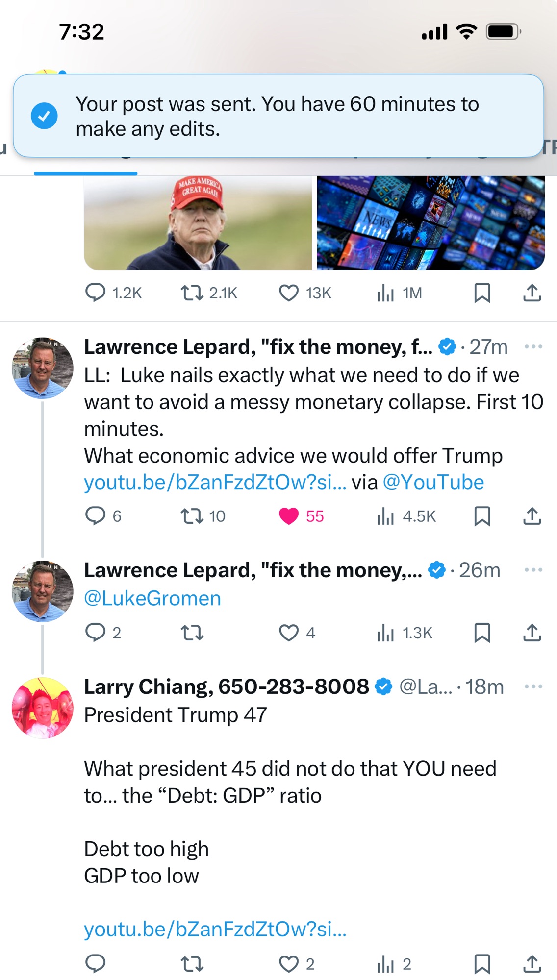Repost the post with 10 reposts
The height and width of the screenshot is (980, 557).
[192, 515]
